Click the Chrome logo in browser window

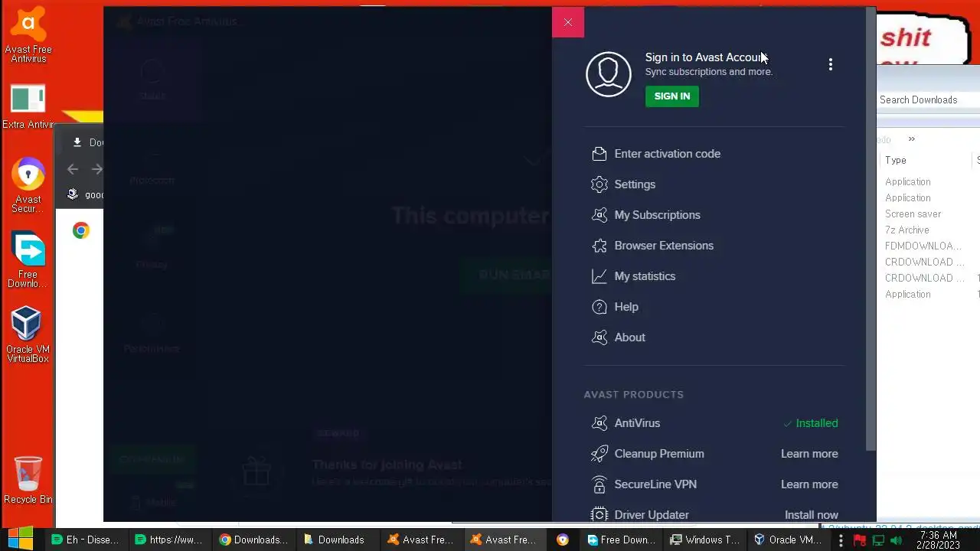(x=81, y=230)
